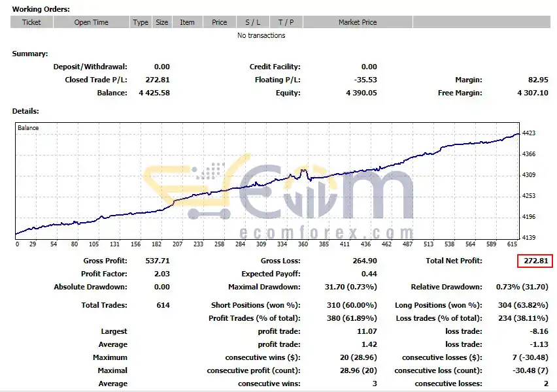Click the Balance label in the chart
This screenshot has width=557, height=392.
click(28, 128)
